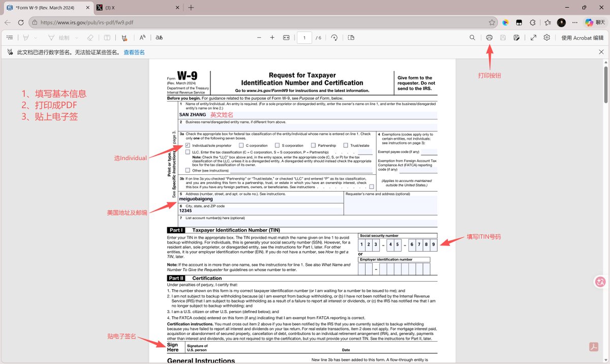The height and width of the screenshot is (364, 610).
Task: Check the C corporation checkbox
Action: pyautogui.click(x=241, y=145)
